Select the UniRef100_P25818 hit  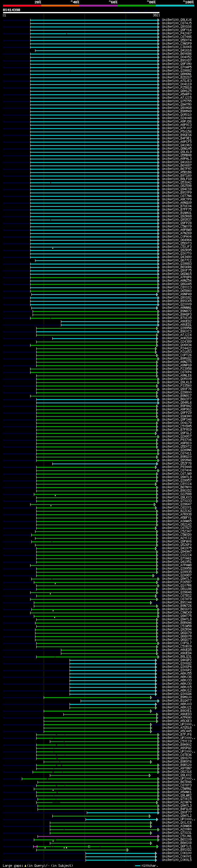tap(177, 88)
